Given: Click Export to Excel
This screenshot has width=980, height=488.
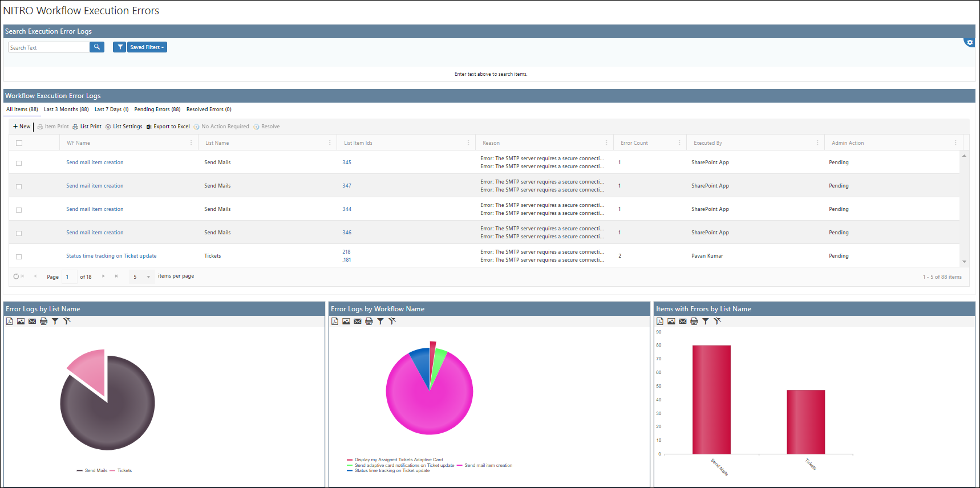Looking at the screenshot, I should pyautogui.click(x=168, y=127).
